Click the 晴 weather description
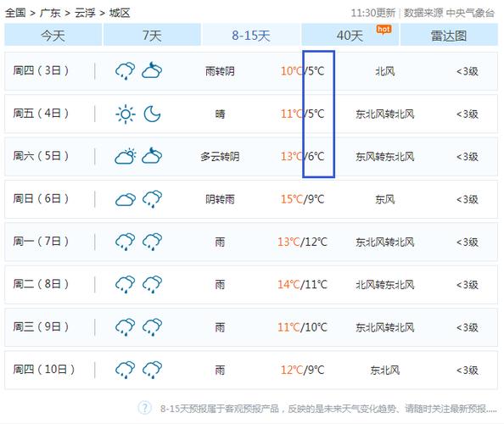This screenshot has width=504, height=424. coord(220,114)
